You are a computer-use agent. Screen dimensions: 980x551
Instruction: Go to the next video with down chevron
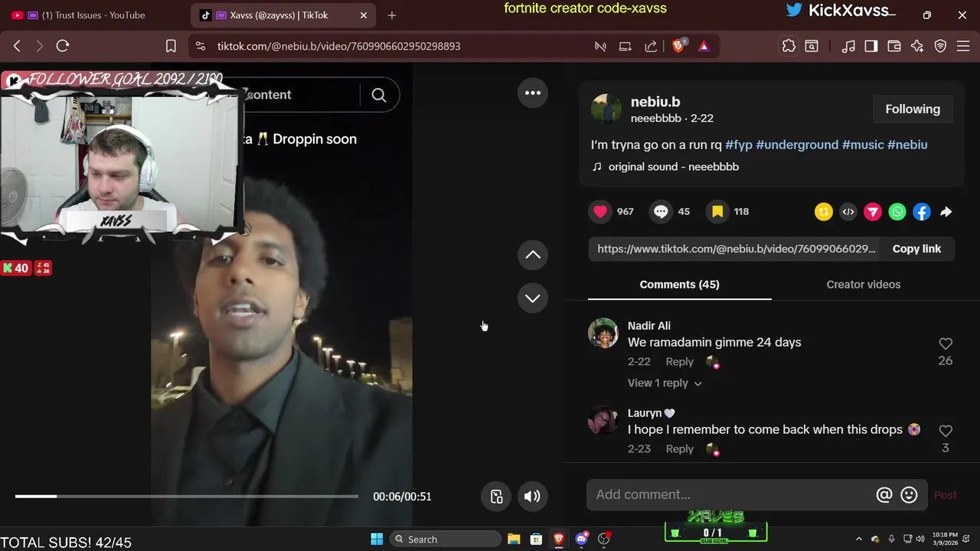pos(533,298)
